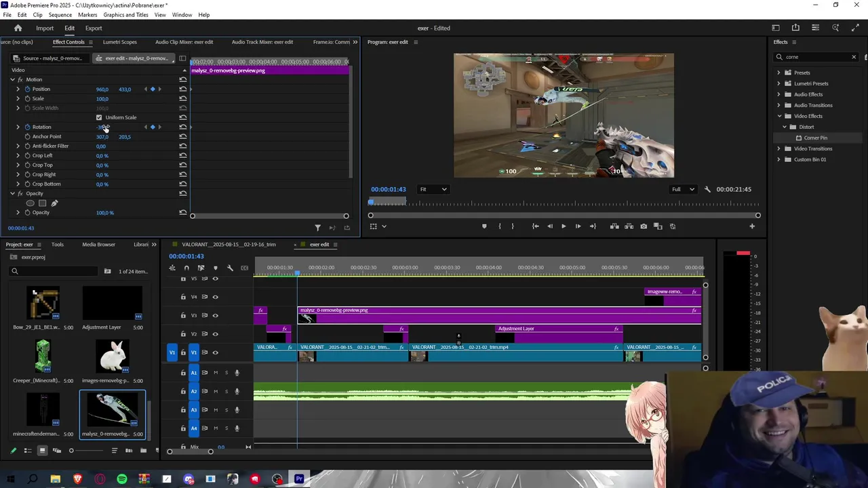Expand the Presets bin in Effects
868x488 pixels.
[778, 73]
